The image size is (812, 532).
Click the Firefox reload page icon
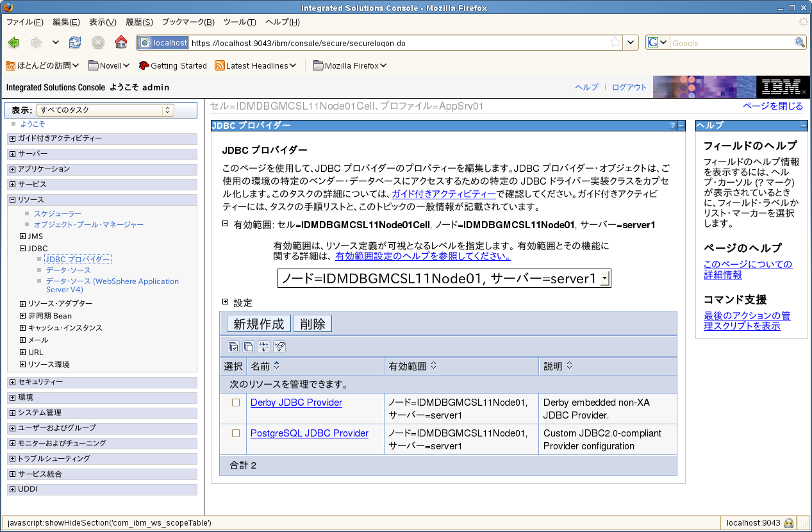point(75,42)
